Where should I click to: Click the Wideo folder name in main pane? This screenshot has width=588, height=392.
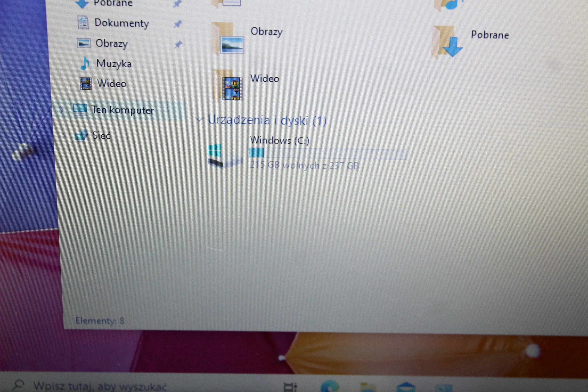click(x=265, y=78)
